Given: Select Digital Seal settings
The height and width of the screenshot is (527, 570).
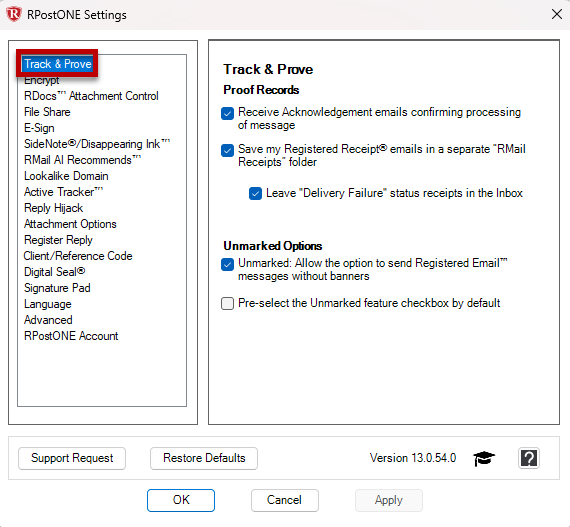Looking at the screenshot, I should coord(55,272).
